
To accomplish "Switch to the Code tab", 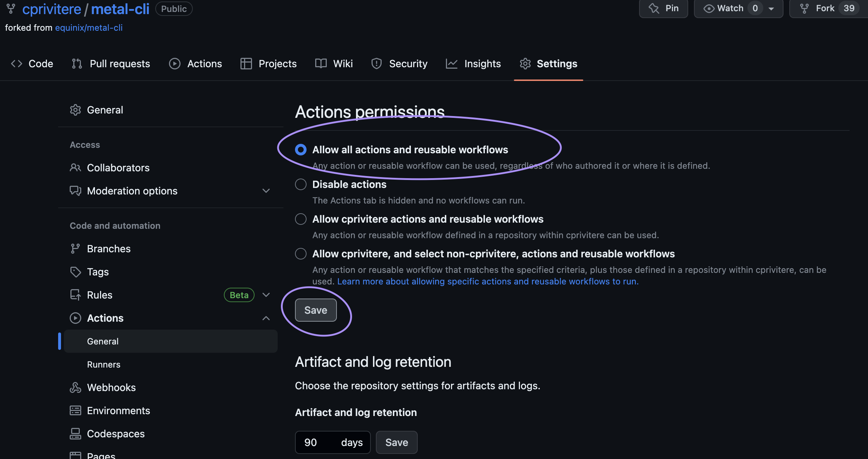I will coord(32,64).
